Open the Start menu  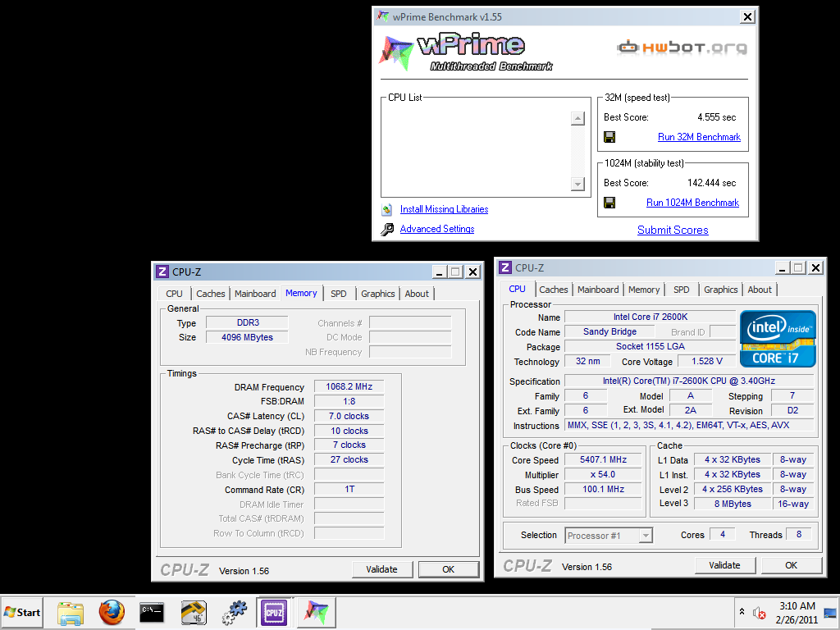[22, 612]
